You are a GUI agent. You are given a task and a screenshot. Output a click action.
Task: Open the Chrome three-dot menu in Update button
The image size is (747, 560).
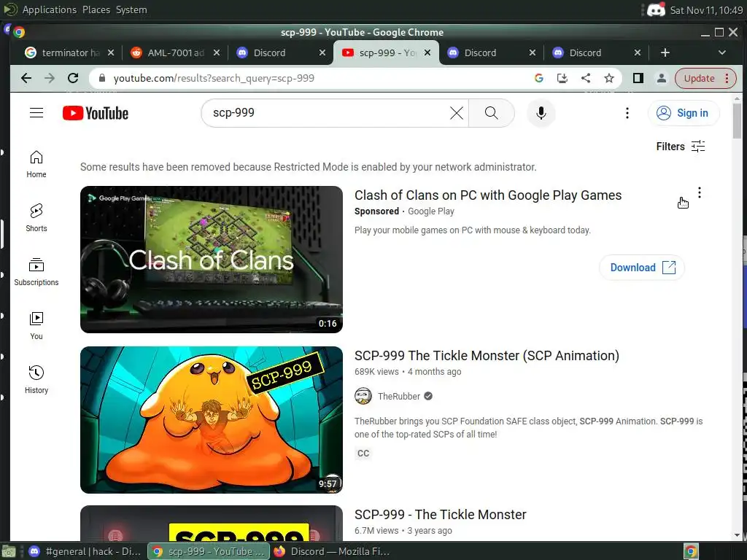[x=727, y=78]
